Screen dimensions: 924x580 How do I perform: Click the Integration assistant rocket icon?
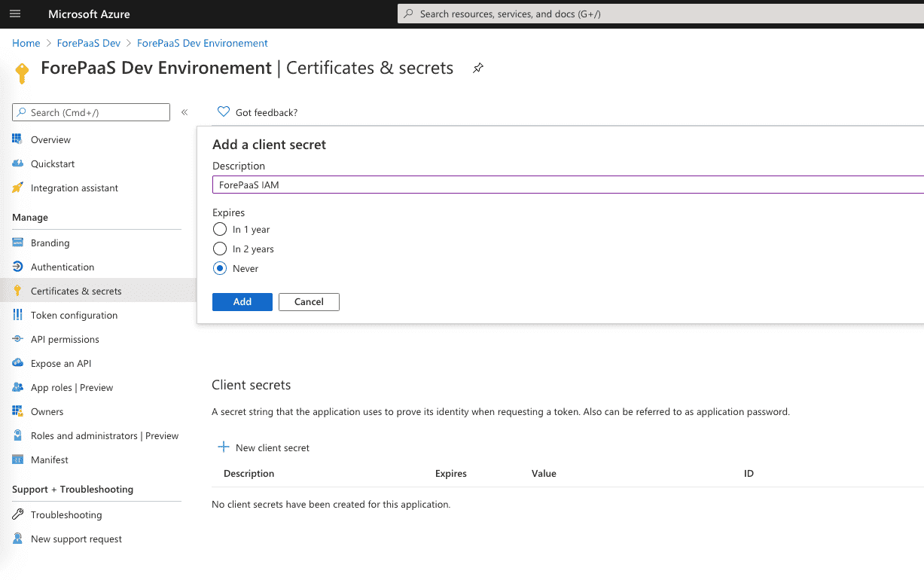17,188
